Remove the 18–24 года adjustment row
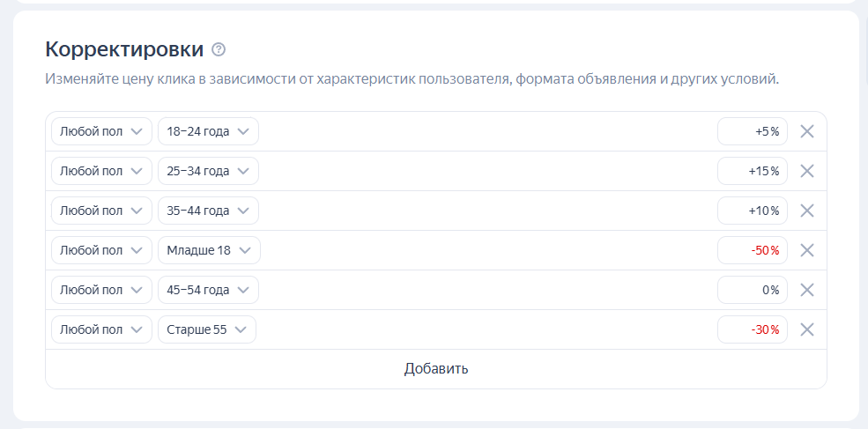This screenshot has height=429, width=868. click(x=806, y=131)
